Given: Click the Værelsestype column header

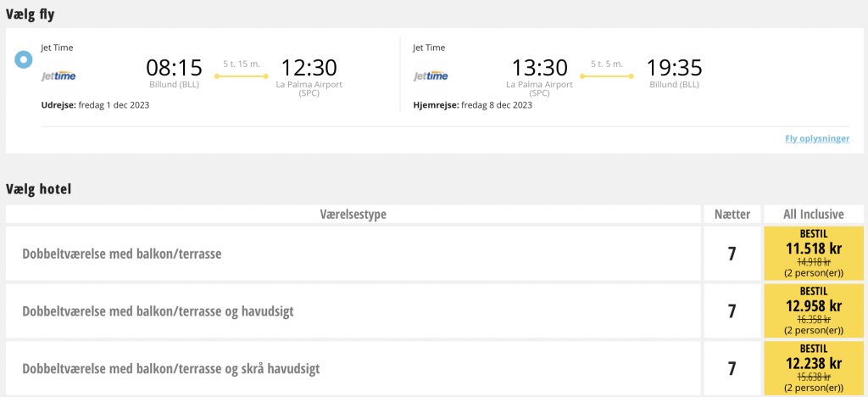Looking at the screenshot, I should tap(353, 215).
